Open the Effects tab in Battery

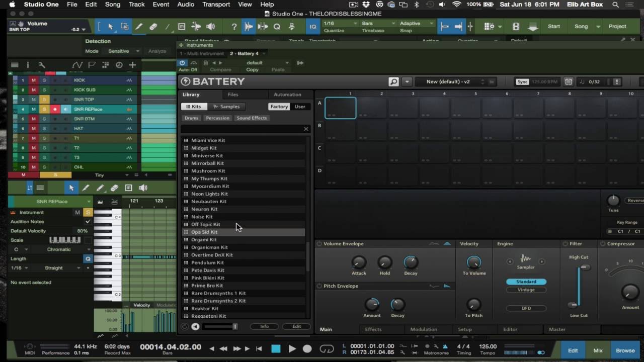pos(373,329)
